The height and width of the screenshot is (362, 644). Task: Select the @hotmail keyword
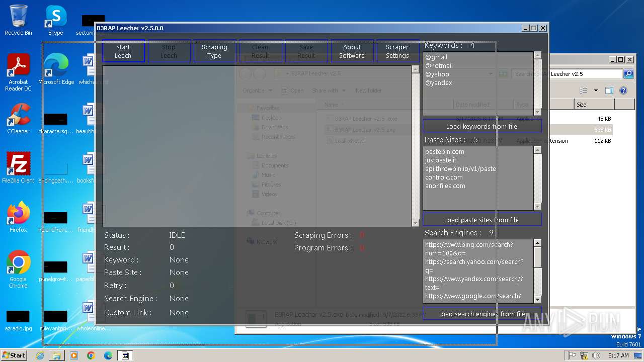[x=439, y=65]
